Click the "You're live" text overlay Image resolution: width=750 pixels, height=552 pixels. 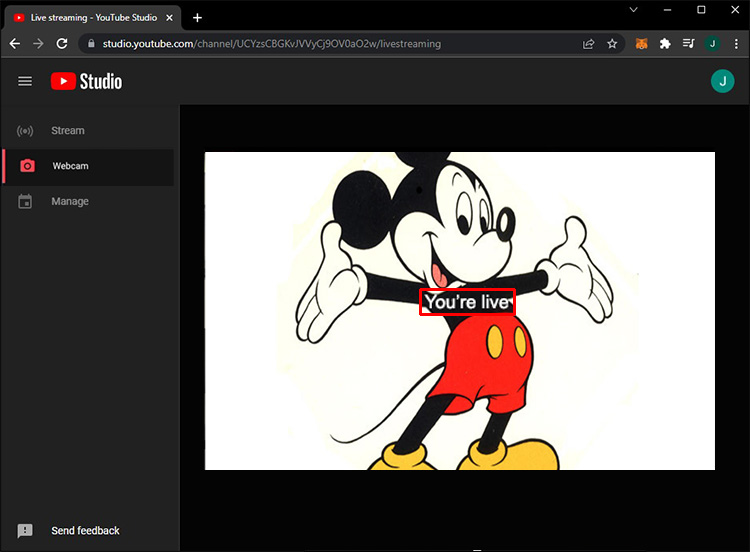(467, 302)
